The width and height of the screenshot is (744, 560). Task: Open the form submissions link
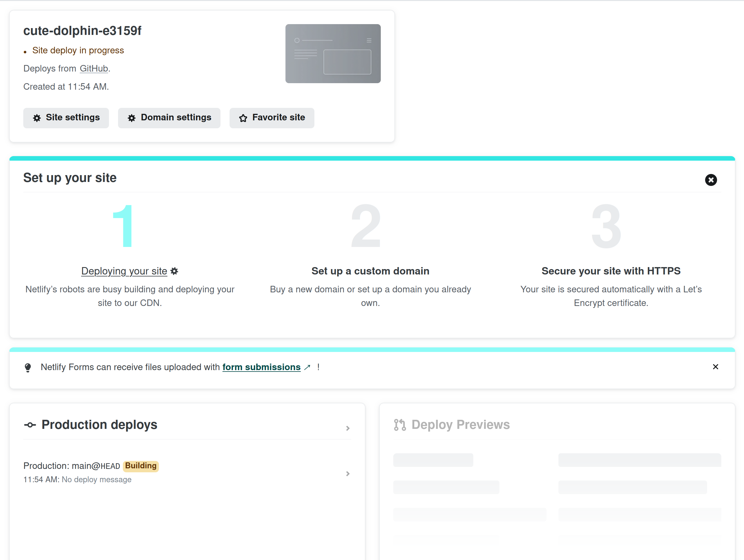tap(261, 367)
